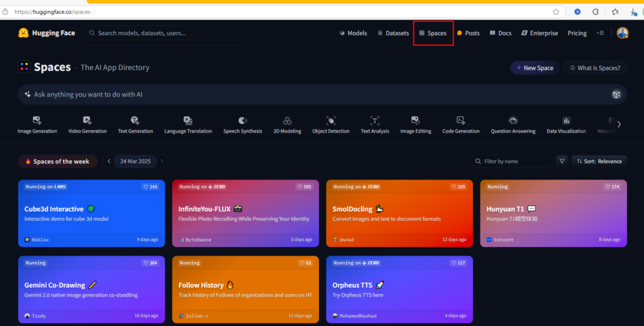Open the Sort: Relevance dropdown
The width and height of the screenshot is (644, 326).
pos(599,161)
